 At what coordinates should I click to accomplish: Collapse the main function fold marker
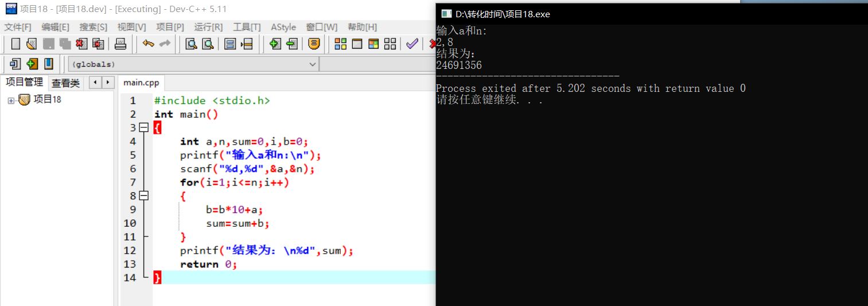pyautogui.click(x=143, y=127)
